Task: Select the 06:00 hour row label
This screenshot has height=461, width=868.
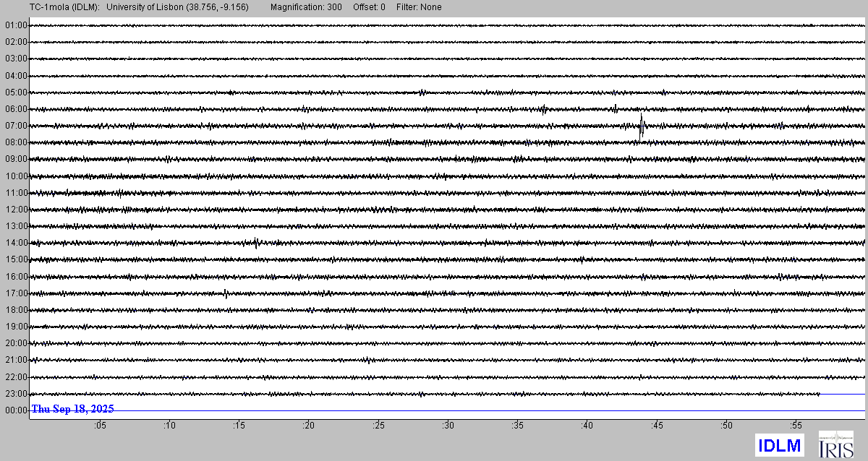Action: click(x=16, y=109)
